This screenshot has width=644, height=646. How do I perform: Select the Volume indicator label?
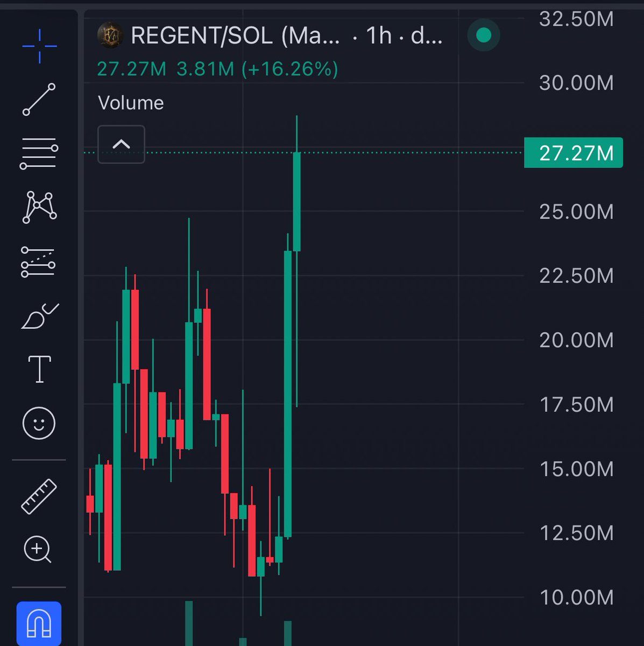[131, 103]
